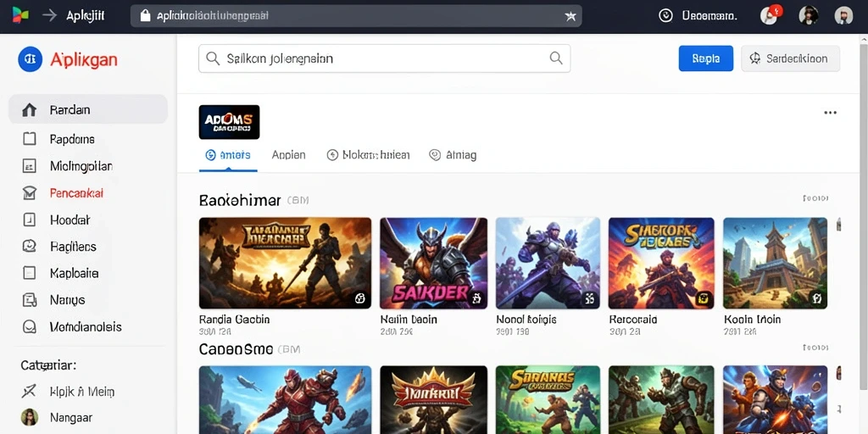
Task: Click the Koain Irloin title text
Action: (752, 320)
